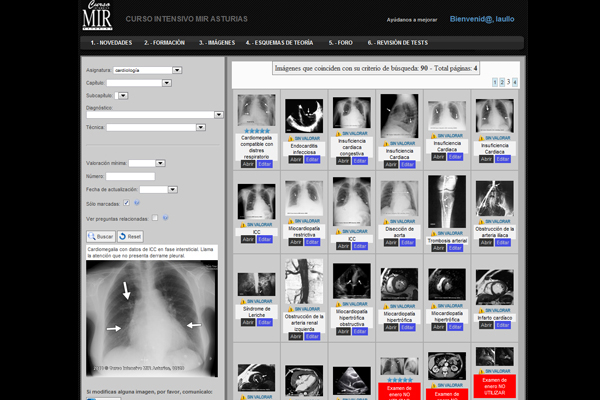
Task: Open the 4.- Esquemas de teoría menu
Action: coord(279,43)
